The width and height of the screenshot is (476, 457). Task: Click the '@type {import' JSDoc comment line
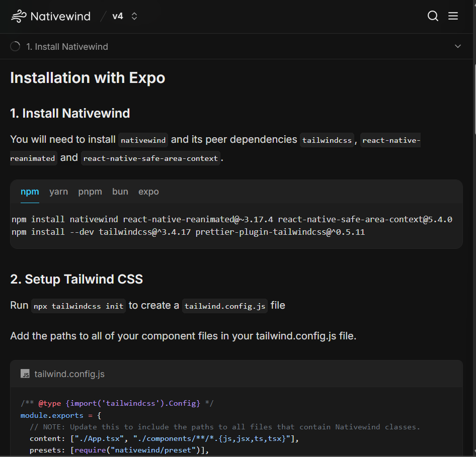pos(117,403)
